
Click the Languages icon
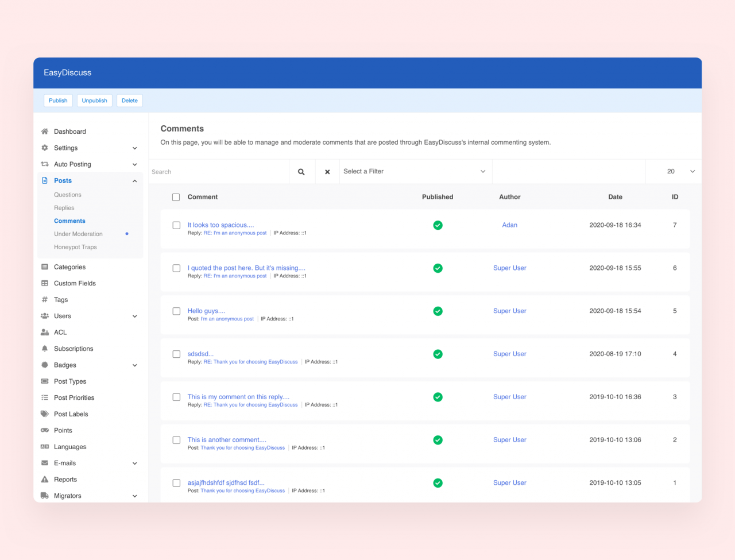tap(45, 447)
